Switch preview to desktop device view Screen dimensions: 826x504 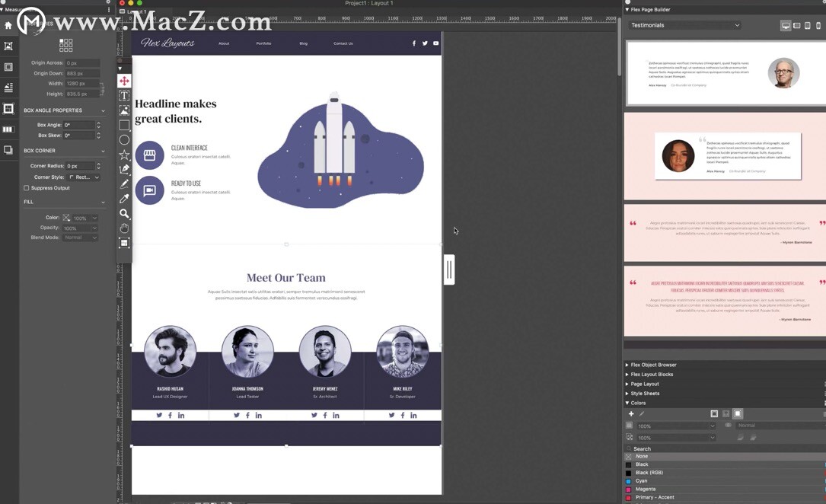786,25
